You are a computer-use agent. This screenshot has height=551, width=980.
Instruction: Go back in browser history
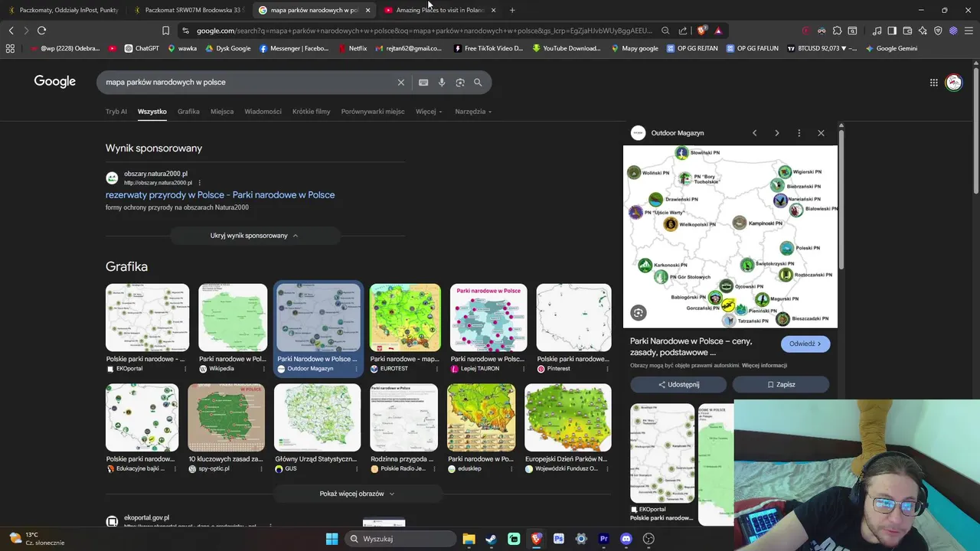pyautogui.click(x=11, y=31)
